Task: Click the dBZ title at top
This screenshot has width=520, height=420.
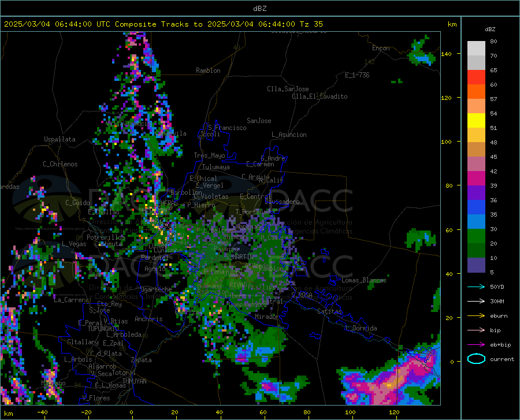Action: tap(259, 9)
